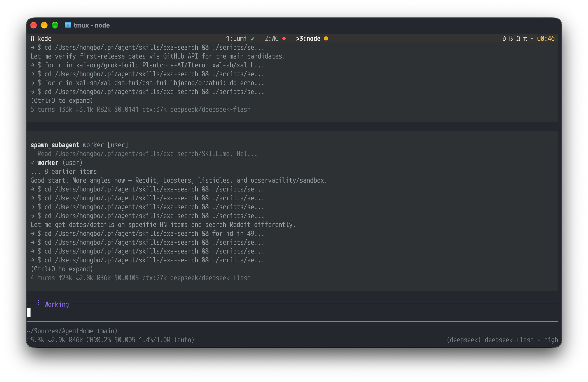Click the 'for id in 49...' command line
The image size is (588, 382).
(147, 234)
